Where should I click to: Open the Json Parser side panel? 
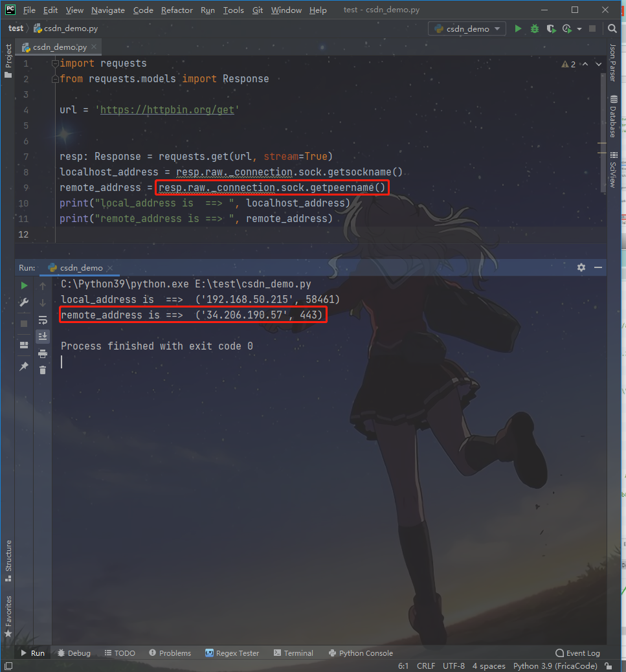click(613, 63)
